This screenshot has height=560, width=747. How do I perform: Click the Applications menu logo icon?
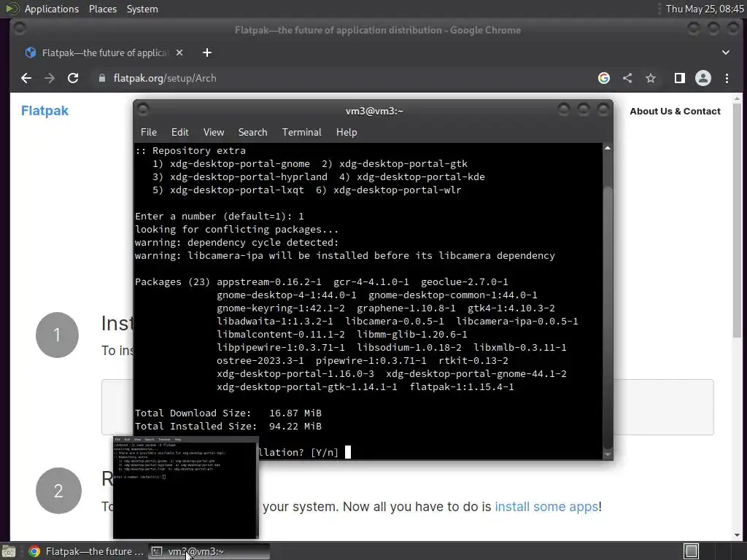tap(12, 9)
